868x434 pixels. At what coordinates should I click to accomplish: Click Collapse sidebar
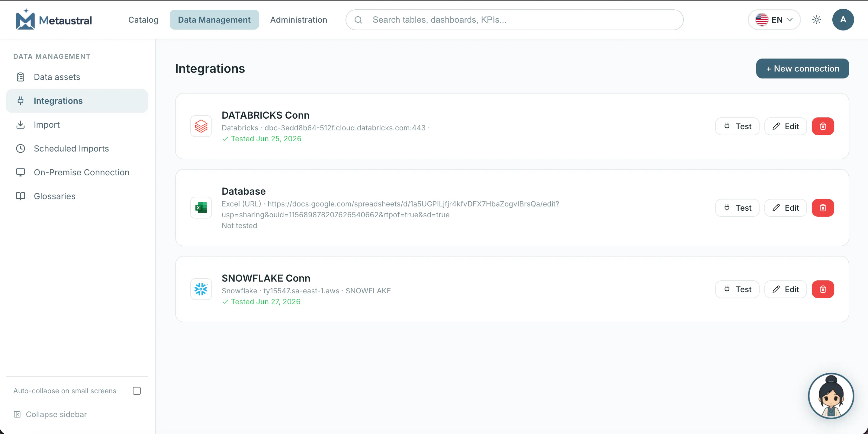click(x=50, y=414)
